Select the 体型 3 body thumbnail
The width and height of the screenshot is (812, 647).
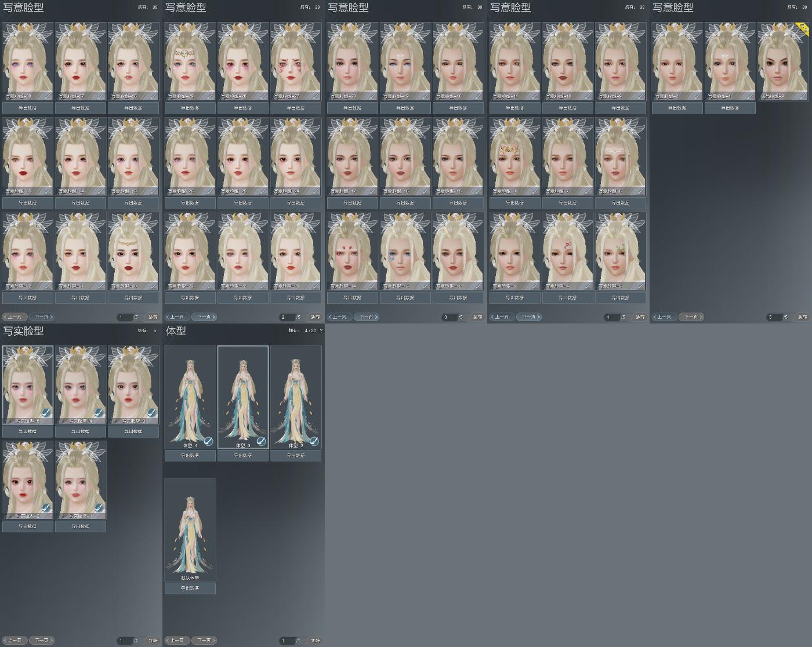pos(243,398)
